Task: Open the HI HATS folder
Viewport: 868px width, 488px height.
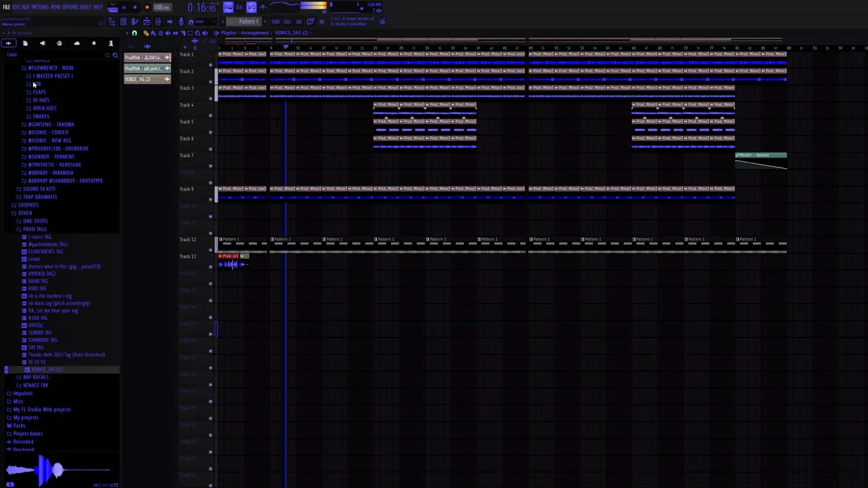Action: click(x=38, y=100)
